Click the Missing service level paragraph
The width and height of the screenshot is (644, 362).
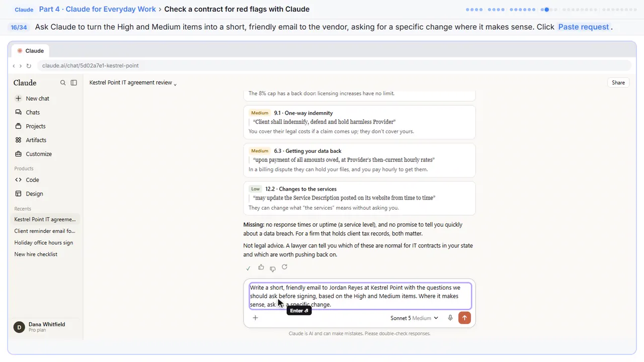click(x=353, y=229)
